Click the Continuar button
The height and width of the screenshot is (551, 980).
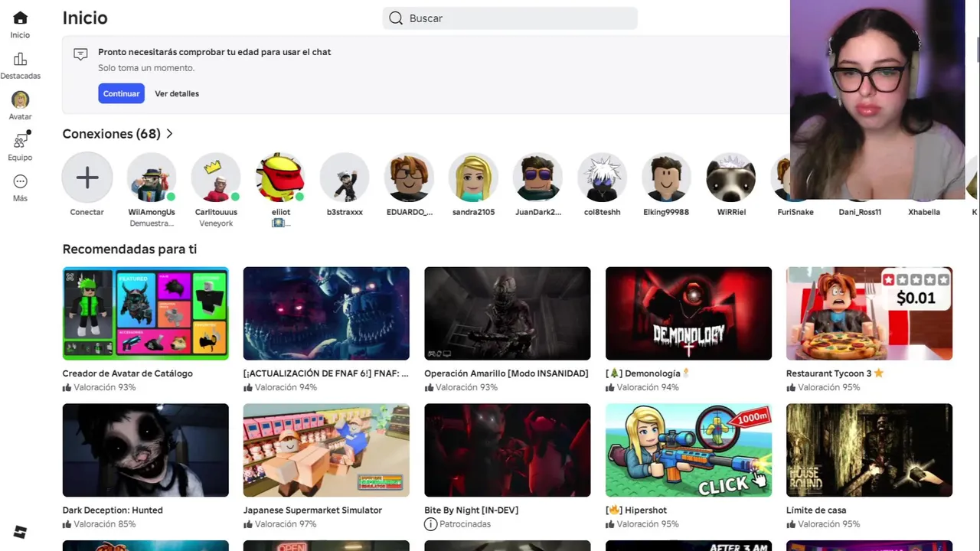click(121, 93)
